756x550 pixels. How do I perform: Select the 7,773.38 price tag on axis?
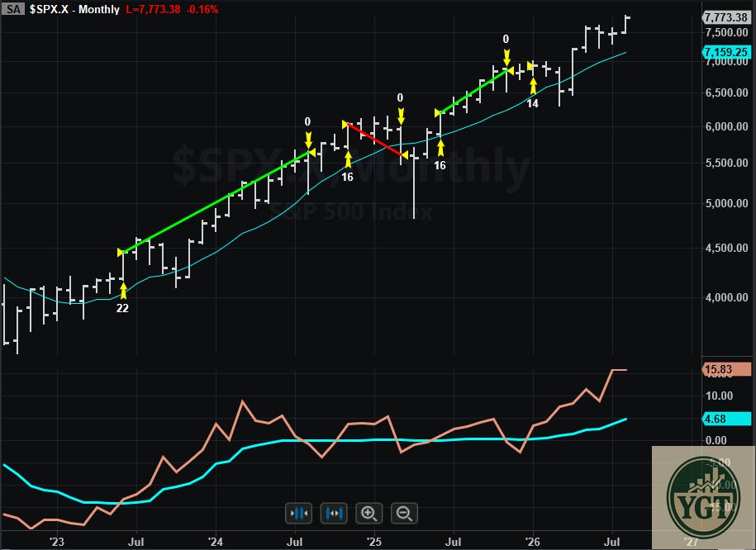coord(726,17)
